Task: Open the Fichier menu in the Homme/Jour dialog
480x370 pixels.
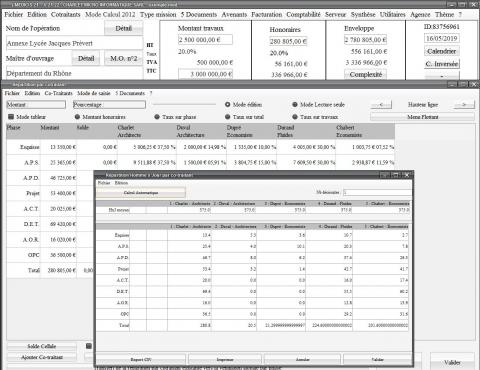Action: click(x=104, y=183)
